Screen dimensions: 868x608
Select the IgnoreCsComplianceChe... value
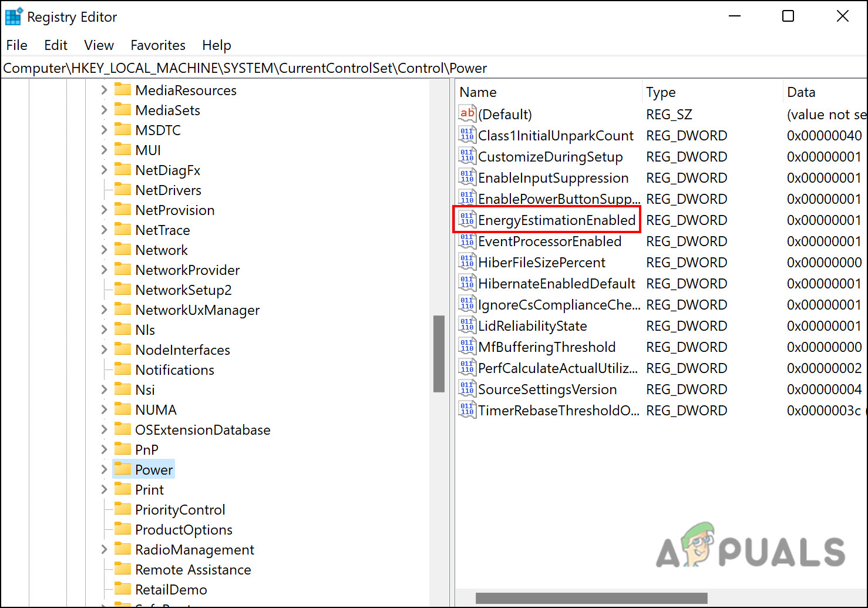559,305
